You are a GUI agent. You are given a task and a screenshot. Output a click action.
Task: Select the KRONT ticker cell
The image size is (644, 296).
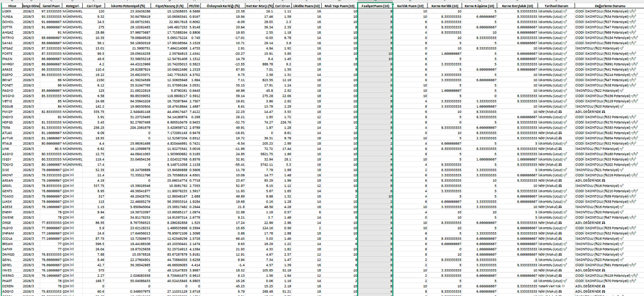tap(11, 174)
